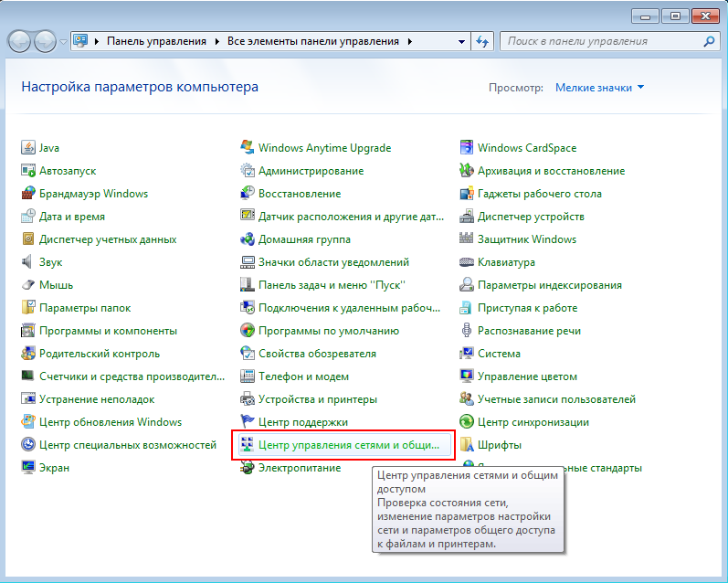Image resolution: width=728 pixels, height=583 pixels.
Task: Open the Система link
Action: pos(499,353)
